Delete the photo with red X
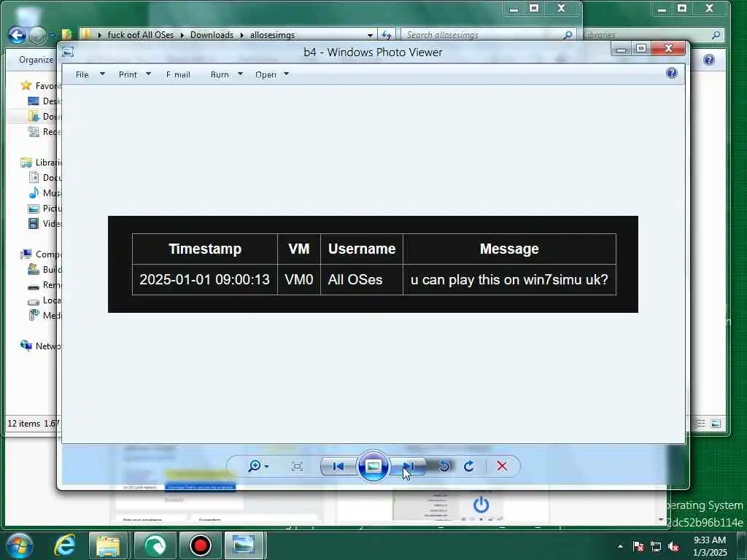The width and height of the screenshot is (747, 560). click(x=502, y=466)
